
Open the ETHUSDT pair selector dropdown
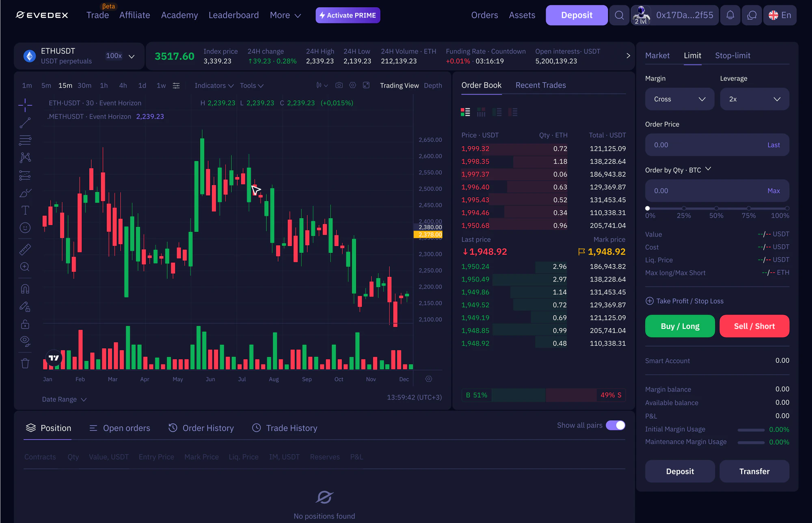click(x=79, y=56)
